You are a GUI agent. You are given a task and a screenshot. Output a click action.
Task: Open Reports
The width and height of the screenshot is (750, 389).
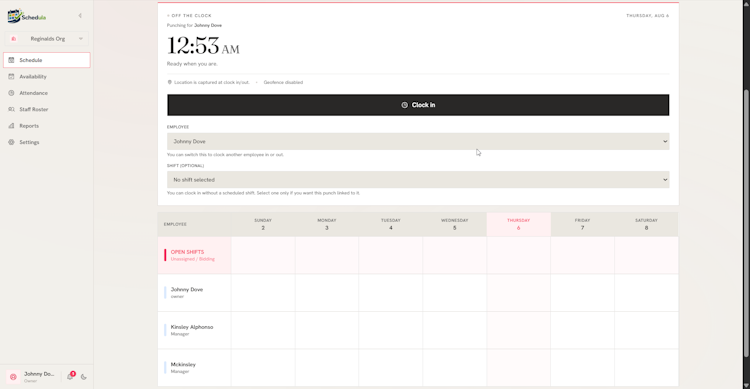[x=47, y=126]
